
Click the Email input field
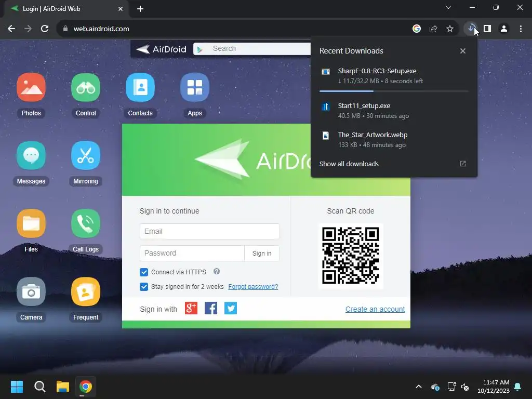coord(210,231)
